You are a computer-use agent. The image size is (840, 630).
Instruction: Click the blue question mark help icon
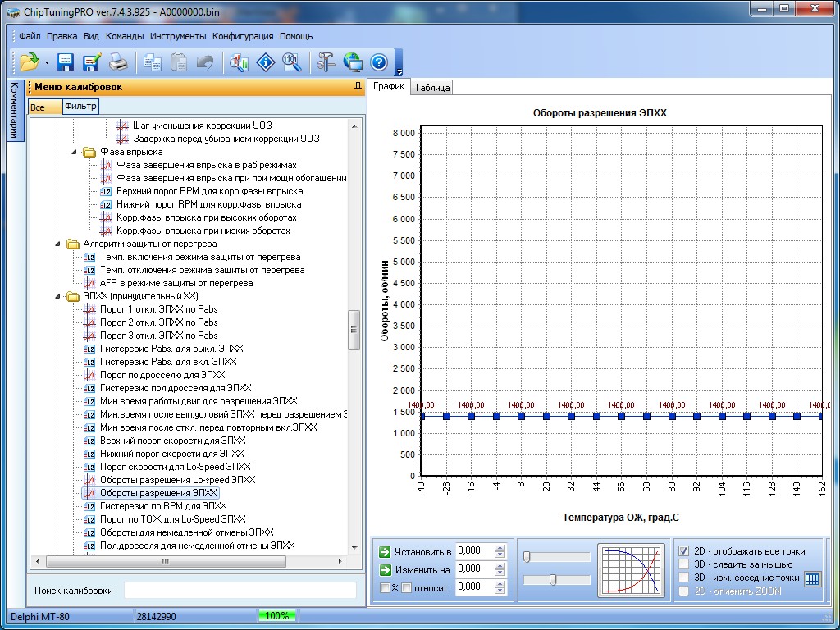(378, 62)
